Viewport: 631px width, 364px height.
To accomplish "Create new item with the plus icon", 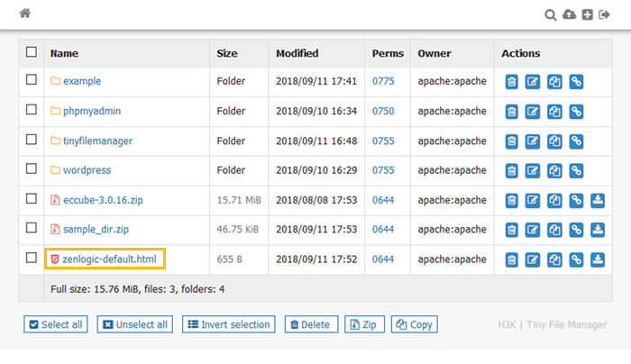I will point(587,14).
